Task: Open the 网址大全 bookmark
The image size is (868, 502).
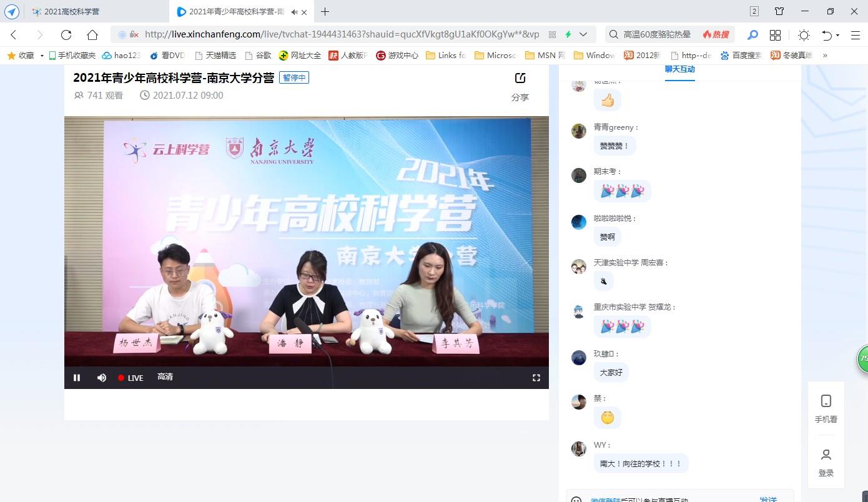Action: [x=300, y=55]
